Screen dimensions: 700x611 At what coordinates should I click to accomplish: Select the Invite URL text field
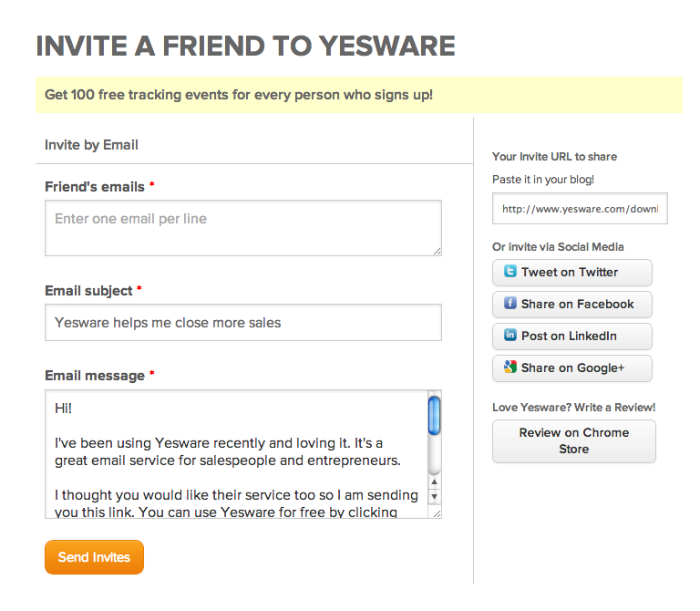580,209
